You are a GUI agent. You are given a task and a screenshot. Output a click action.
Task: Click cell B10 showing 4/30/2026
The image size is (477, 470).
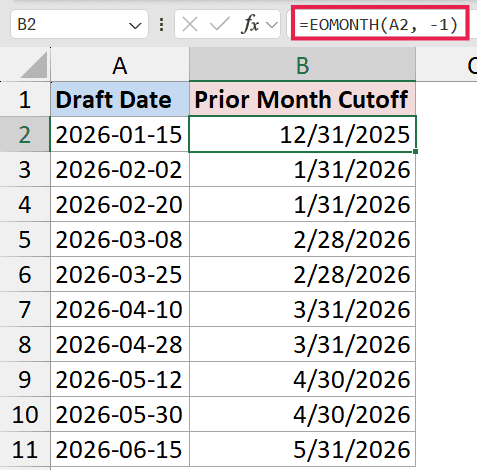coord(302,414)
